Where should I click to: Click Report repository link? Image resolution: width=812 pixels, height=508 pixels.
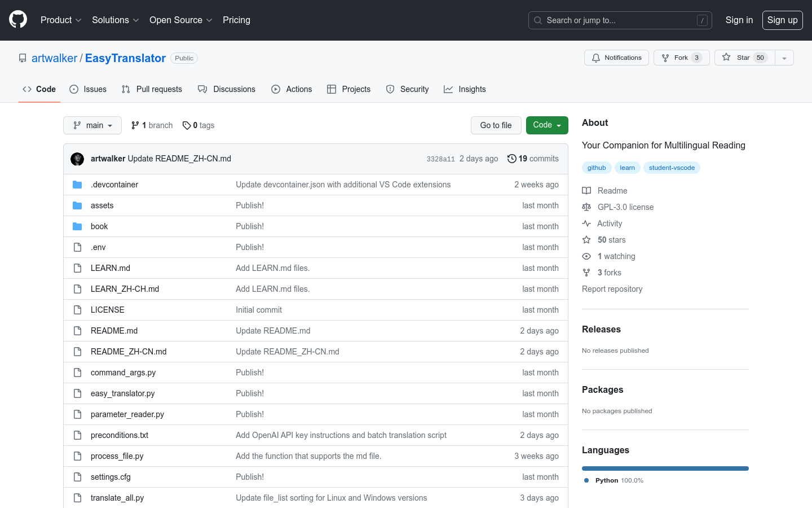pos(612,289)
